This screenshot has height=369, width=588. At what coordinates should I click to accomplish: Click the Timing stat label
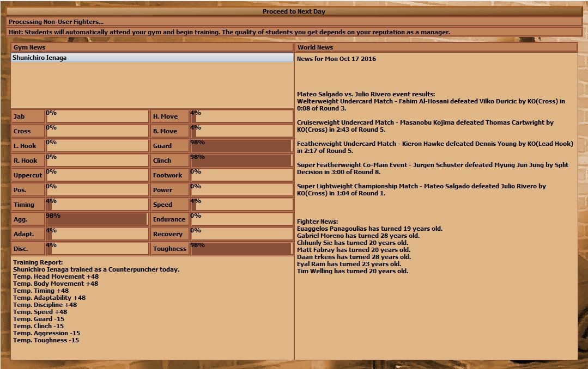[x=28, y=205]
